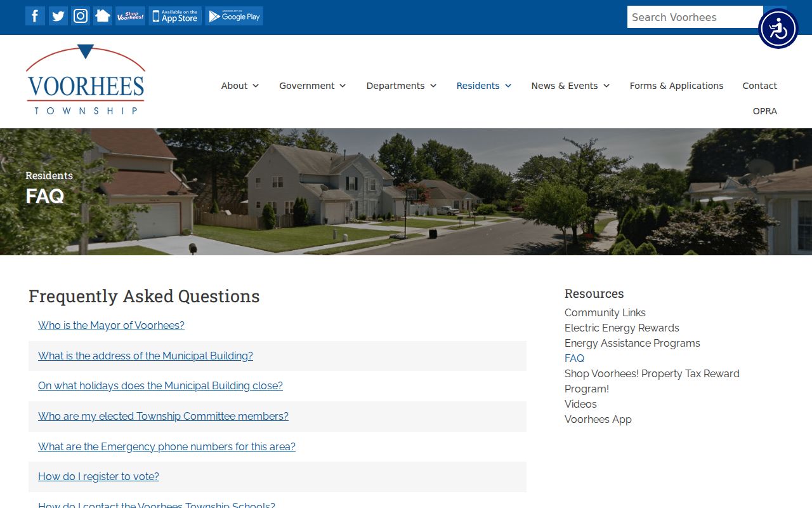Select FAQ in the Resources list
This screenshot has width=812, height=508.
pyautogui.click(x=574, y=358)
